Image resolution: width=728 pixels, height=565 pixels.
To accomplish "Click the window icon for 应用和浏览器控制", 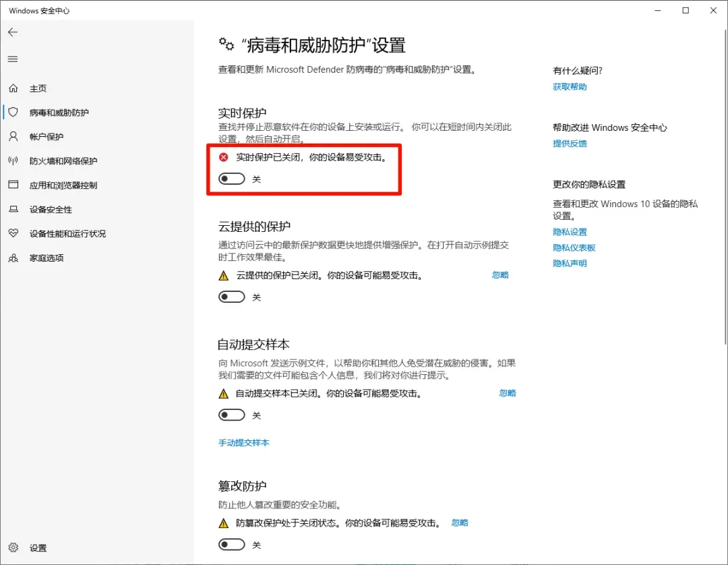I will (x=13, y=185).
